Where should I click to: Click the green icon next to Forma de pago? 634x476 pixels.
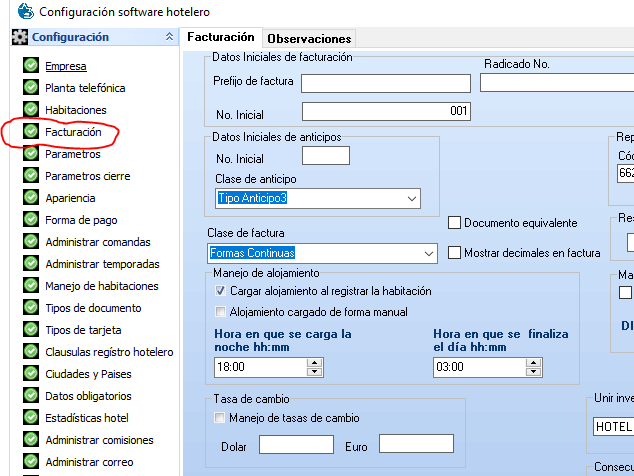31,220
